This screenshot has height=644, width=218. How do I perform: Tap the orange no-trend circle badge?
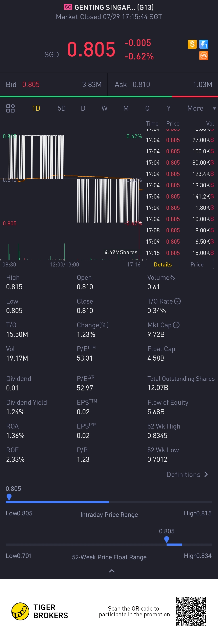(204, 55)
